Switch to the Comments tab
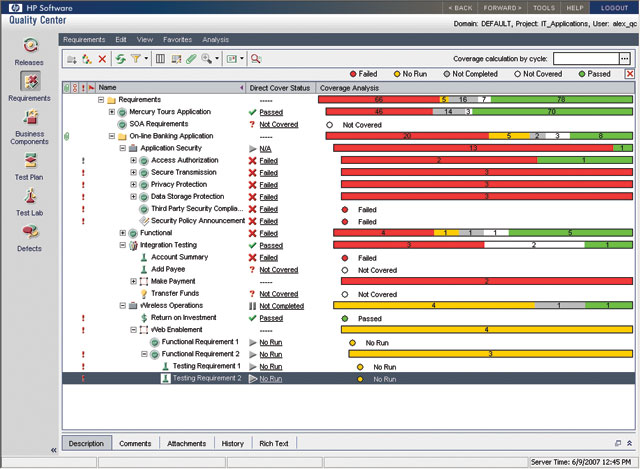This screenshot has width=640, height=469. (x=135, y=444)
